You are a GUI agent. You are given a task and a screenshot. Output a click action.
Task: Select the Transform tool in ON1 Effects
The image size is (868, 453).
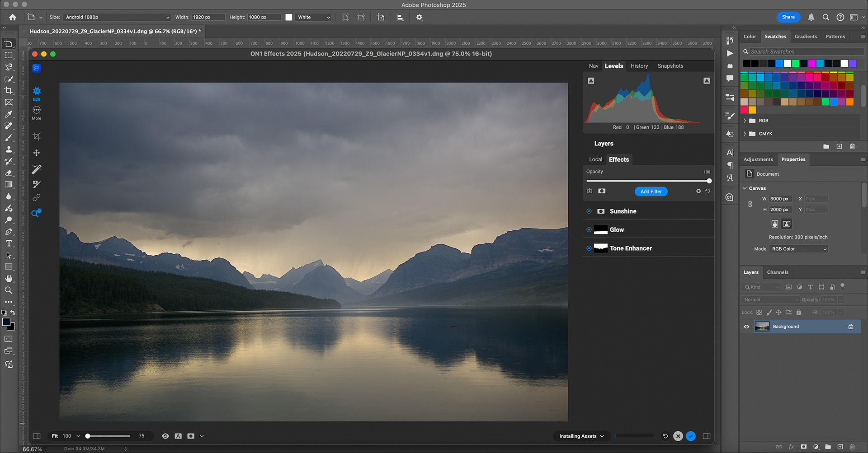coord(36,153)
